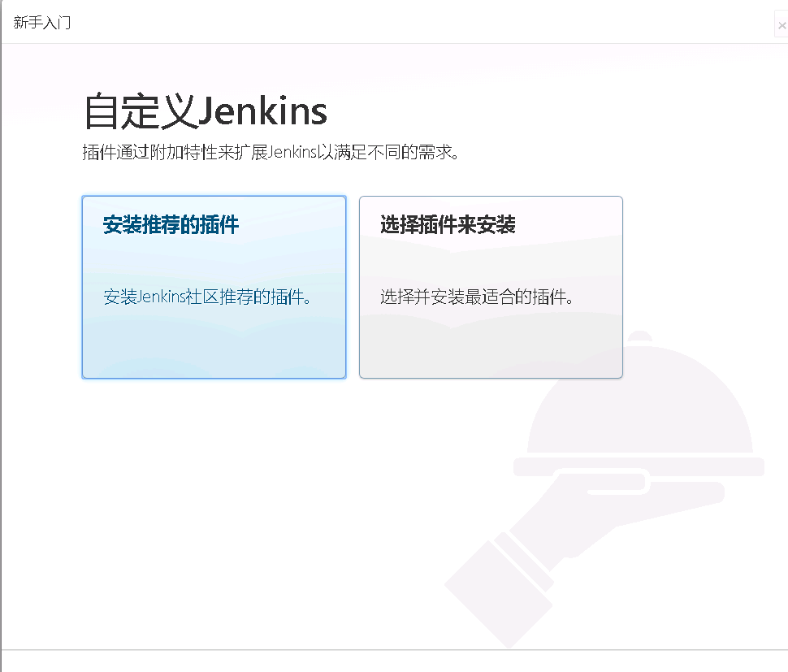The height and width of the screenshot is (672, 788).
Task: Click description 选择并安装最适合的插件。
Action: click(x=476, y=297)
